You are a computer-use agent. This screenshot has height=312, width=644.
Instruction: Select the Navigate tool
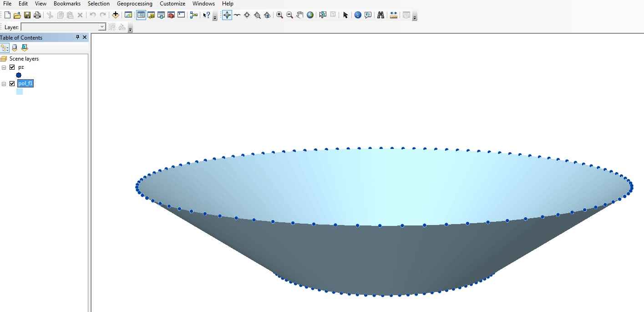(227, 15)
